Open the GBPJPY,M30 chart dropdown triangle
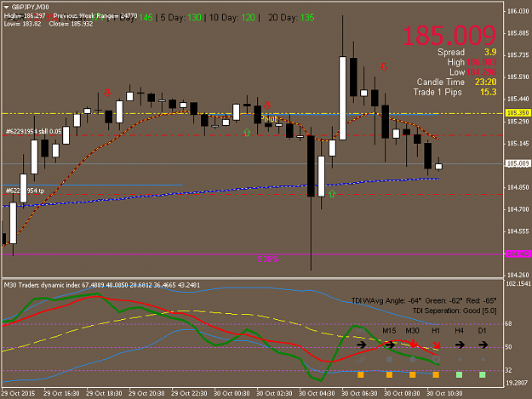The image size is (532, 399). [x=6, y=7]
